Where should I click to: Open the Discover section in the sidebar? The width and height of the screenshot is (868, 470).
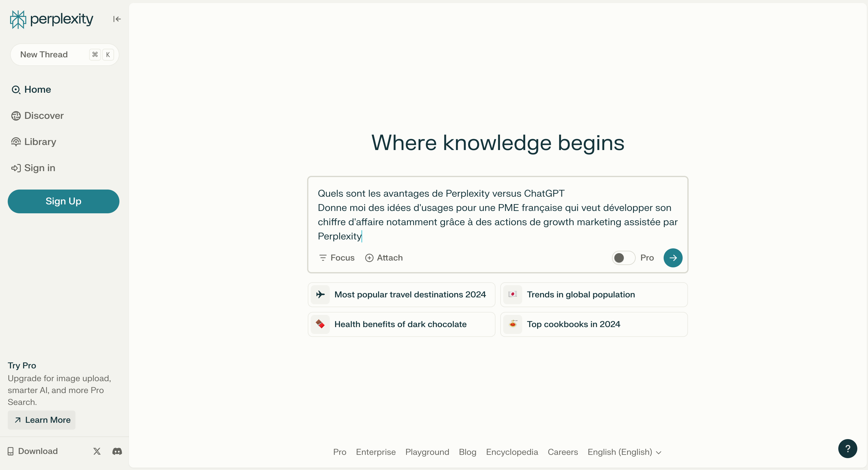point(37,116)
